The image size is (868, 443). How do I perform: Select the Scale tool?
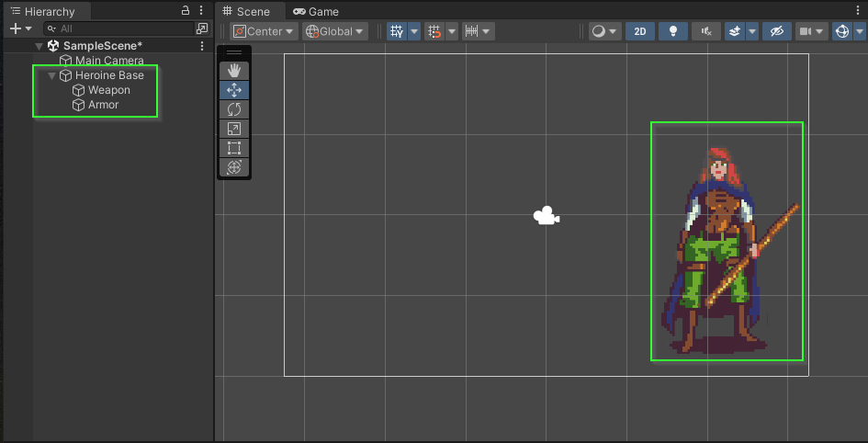point(234,129)
